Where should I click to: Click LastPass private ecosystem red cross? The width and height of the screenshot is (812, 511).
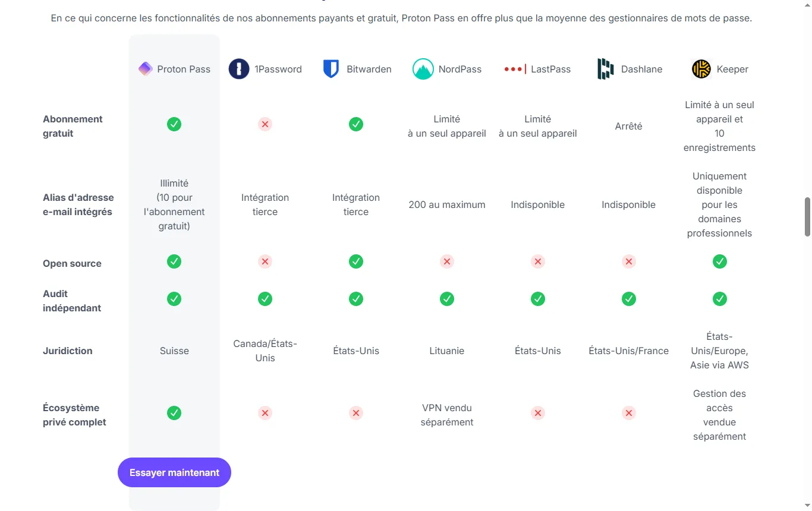538,413
